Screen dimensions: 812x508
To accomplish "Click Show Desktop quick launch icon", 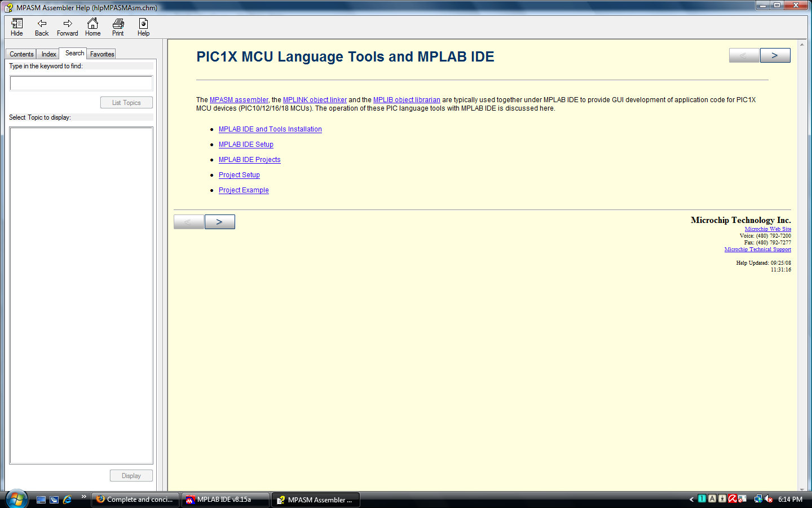I will click(41, 500).
